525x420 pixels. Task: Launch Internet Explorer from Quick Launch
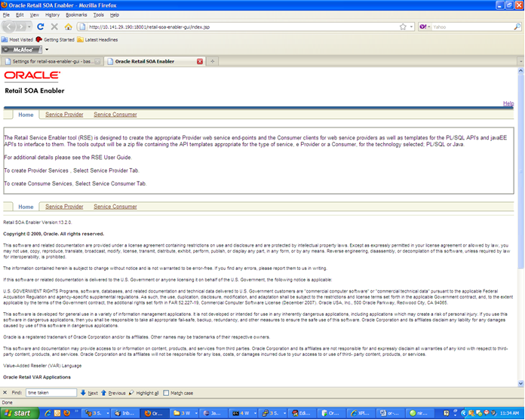pyautogui.click(x=48, y=413)
